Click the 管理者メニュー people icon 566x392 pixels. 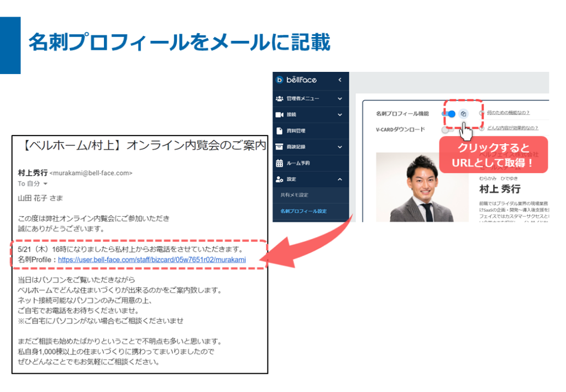(279, 98)
